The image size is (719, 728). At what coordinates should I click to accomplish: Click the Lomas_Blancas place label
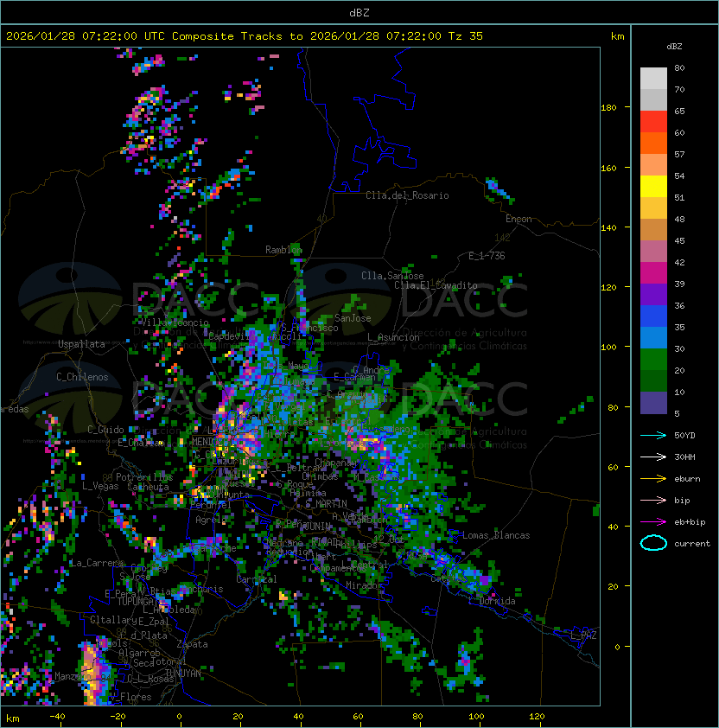tap(496, 535)
